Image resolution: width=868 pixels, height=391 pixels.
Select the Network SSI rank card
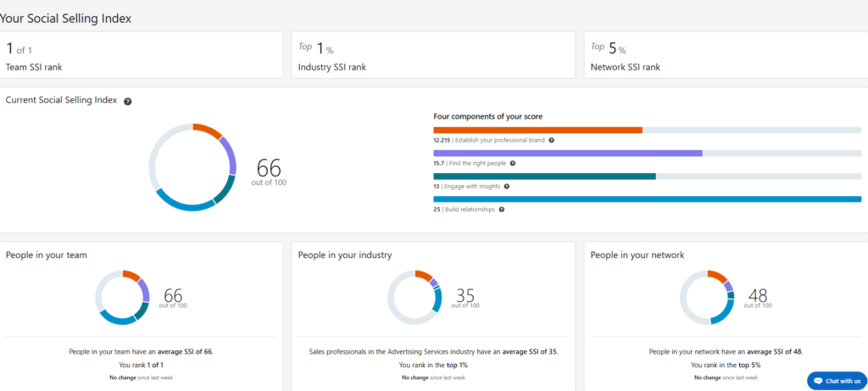726,55
